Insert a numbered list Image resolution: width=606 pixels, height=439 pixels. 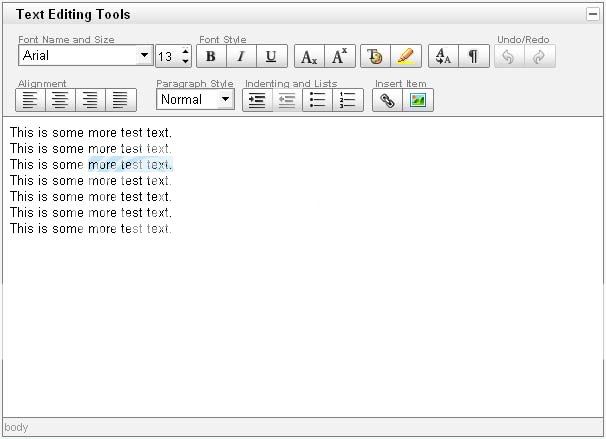point(348,100)
